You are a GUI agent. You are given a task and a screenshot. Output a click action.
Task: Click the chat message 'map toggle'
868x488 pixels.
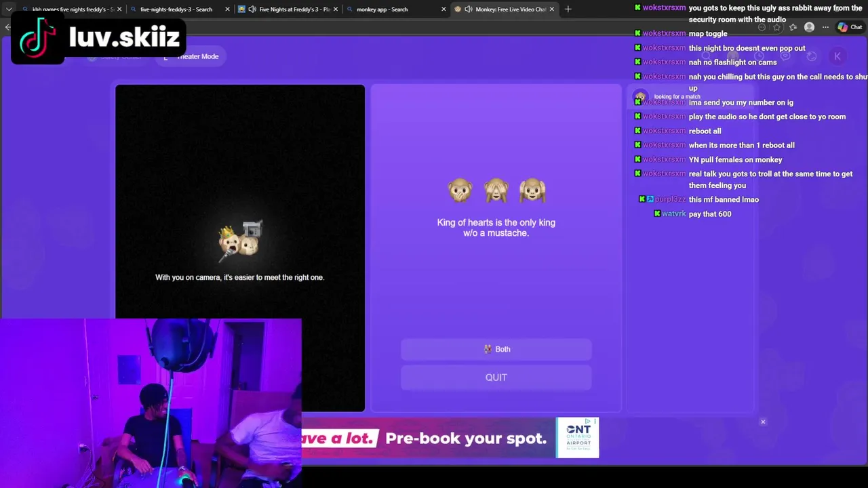pos(708,34)
